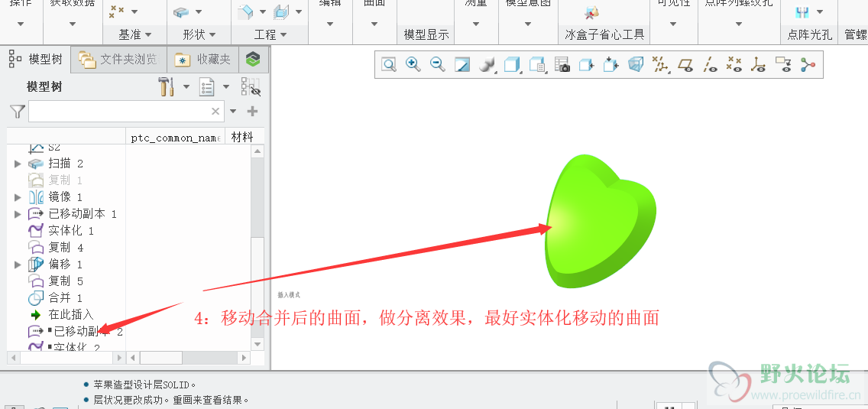The height and width of the screenshot is (409, 868).
Task: Click the ptc_common_name column header
Action: (x=176, y=138)
